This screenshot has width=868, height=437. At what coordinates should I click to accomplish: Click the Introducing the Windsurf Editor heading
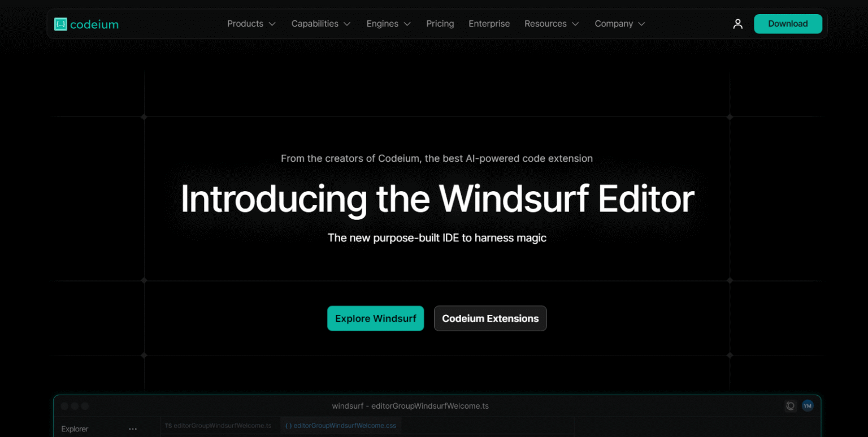(x=437, y=199)
